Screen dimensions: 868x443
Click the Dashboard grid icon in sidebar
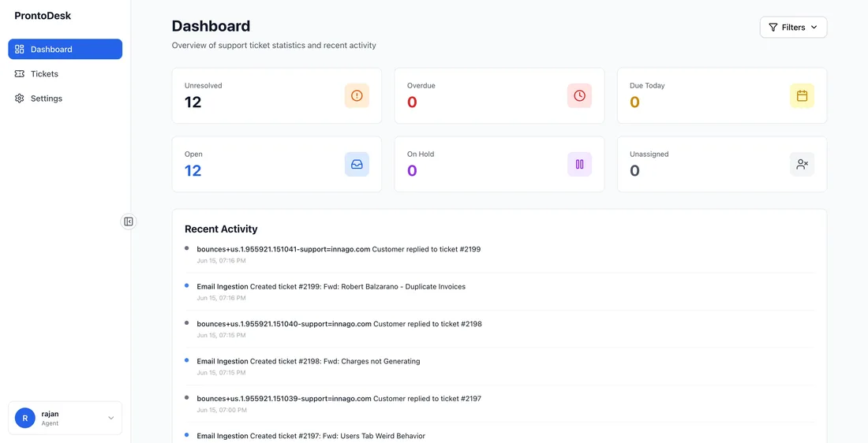click(x=20, y=49)
